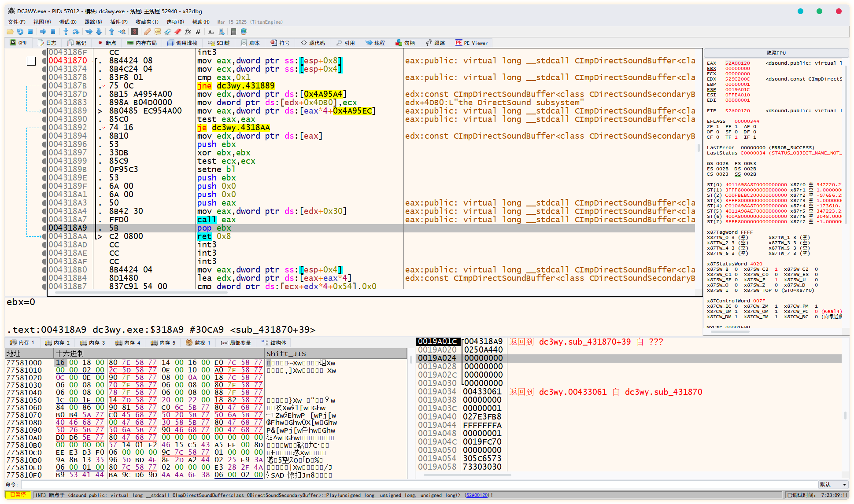The width and height of the screenshot is (854, 504).
Task: Click the Pause execution icon
Action: tap(53, 32)
